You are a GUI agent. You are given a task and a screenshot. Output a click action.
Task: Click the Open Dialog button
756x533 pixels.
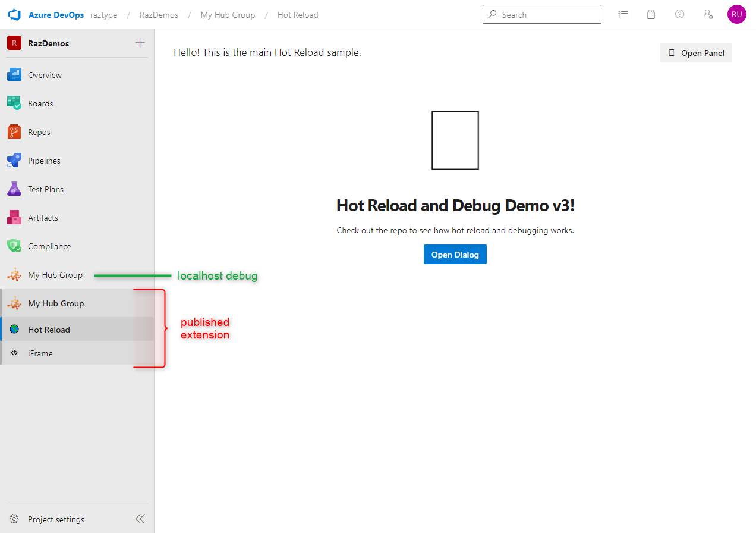coord(455,254)
